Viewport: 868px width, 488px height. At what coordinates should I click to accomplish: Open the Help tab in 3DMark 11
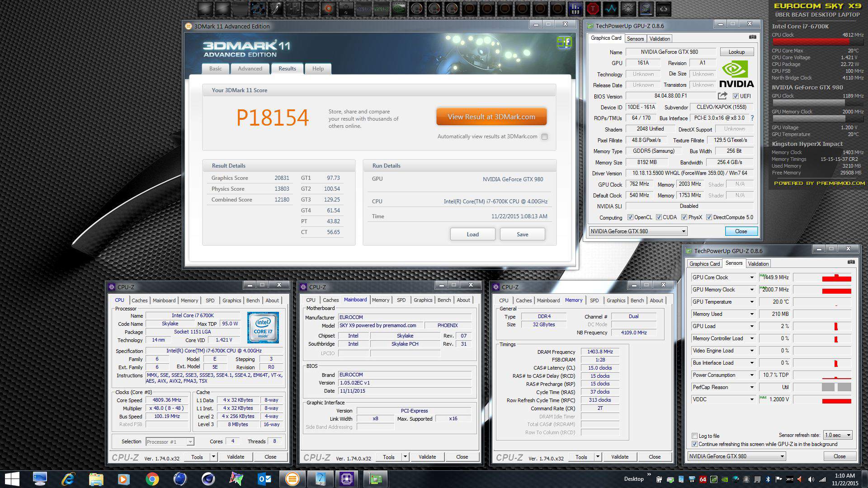(318, 69)
